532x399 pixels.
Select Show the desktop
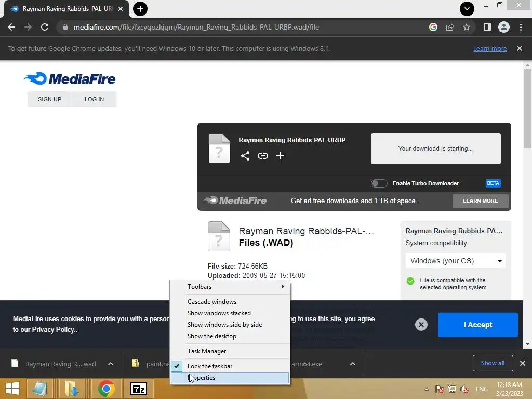(x=230, y=336)
